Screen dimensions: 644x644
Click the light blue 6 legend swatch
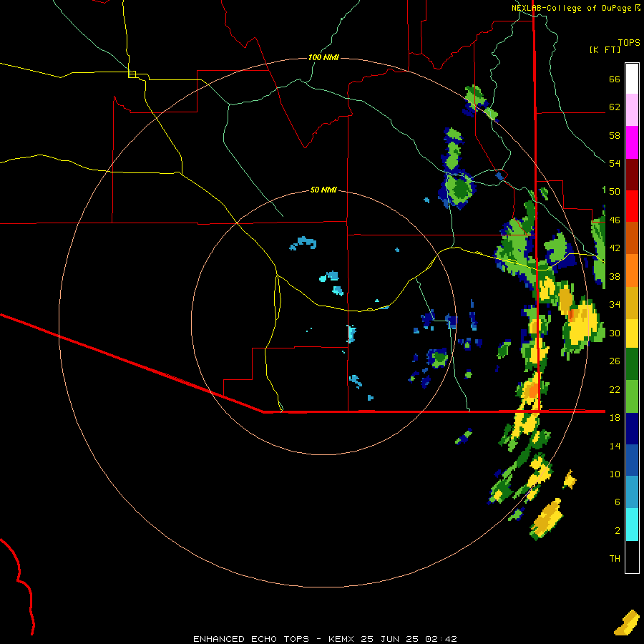632,492
